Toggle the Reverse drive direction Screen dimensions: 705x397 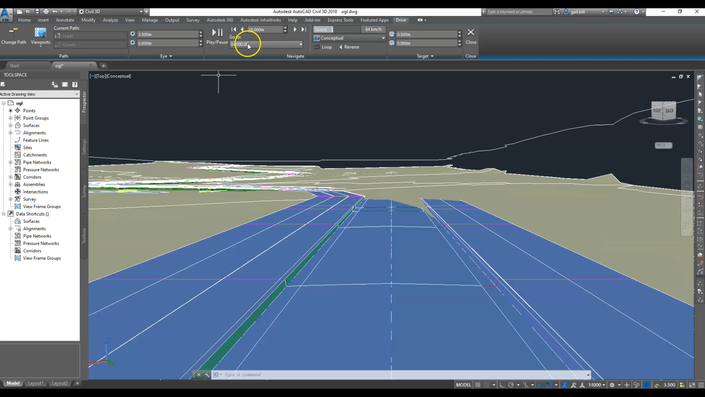click(349, 47)
